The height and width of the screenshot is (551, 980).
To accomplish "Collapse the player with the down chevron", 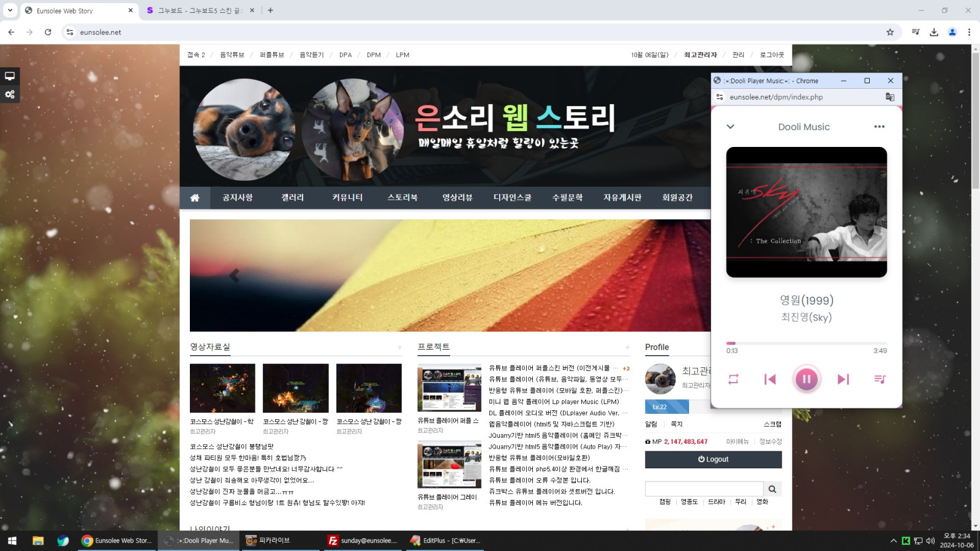I will pyautogui.click(x=730, y=127).
